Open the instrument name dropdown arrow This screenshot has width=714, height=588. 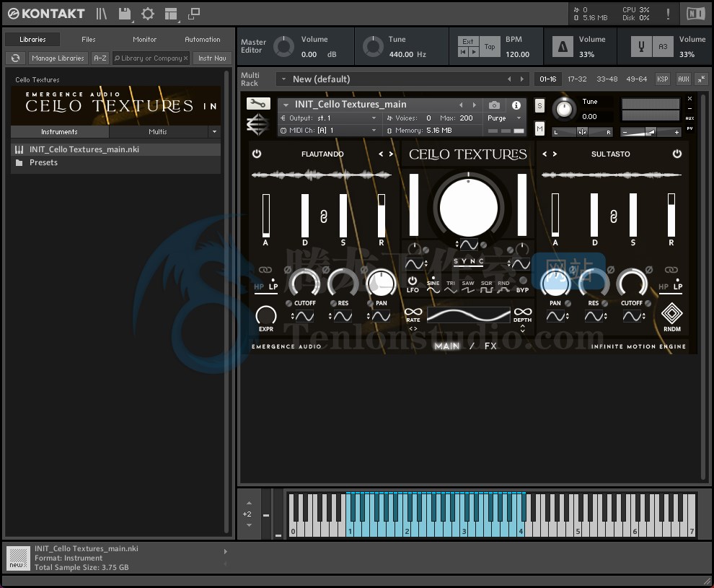[x=286, y=105]
